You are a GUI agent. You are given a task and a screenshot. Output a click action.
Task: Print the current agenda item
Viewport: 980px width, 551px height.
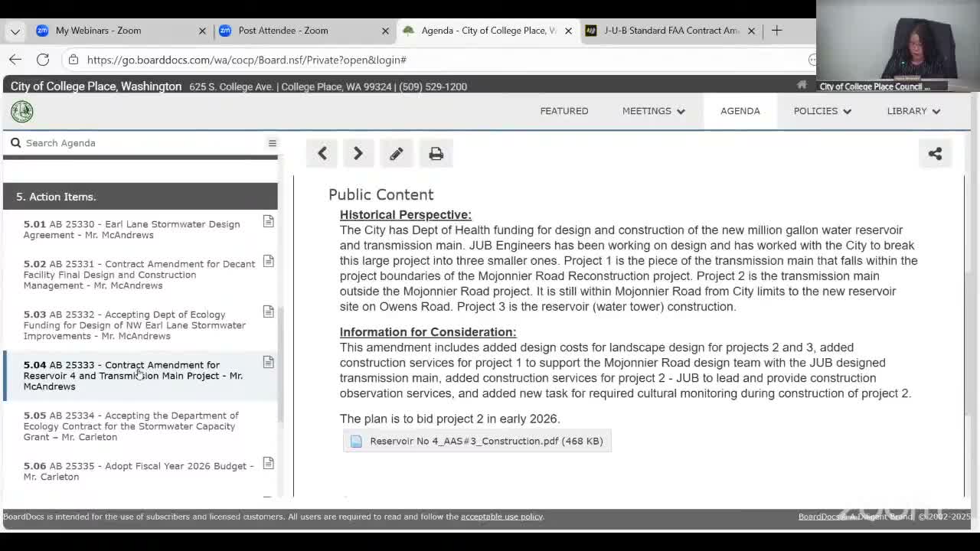pyautogui.click(x=436, y=154)
